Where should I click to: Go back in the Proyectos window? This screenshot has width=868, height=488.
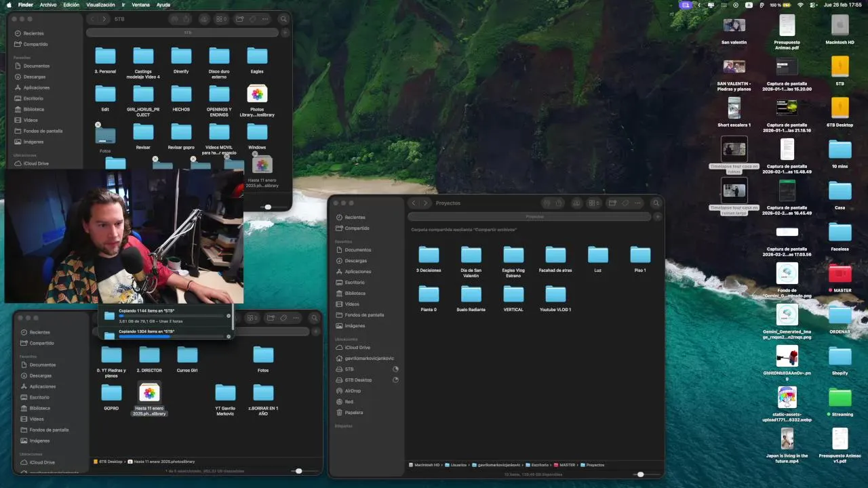(x=414, y=203)
